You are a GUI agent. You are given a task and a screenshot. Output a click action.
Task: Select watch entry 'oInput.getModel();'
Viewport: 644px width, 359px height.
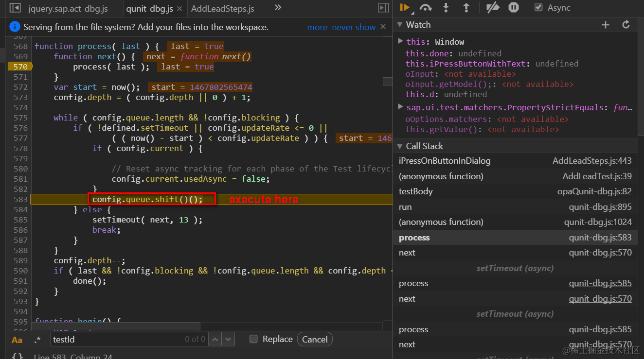(x=489, y=84)
